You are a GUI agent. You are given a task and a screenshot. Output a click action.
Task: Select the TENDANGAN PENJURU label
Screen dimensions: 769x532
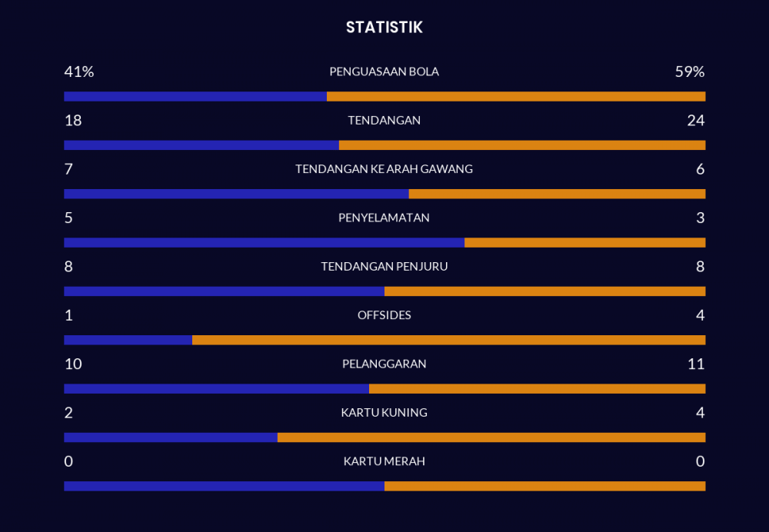384,267
